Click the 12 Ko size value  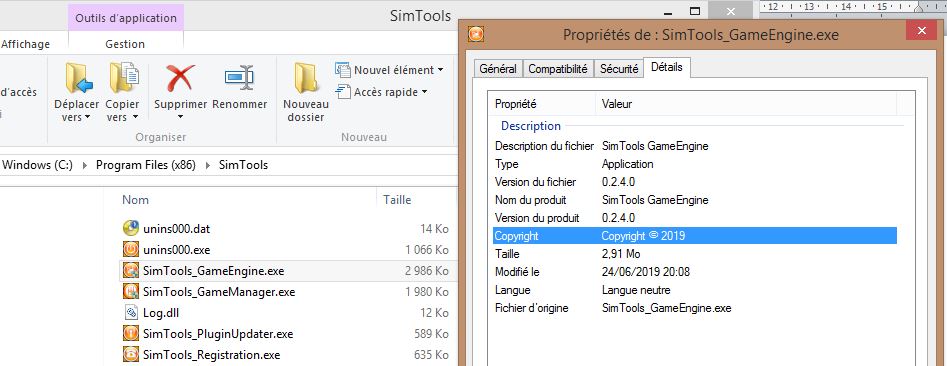click(x=434, y=313)
